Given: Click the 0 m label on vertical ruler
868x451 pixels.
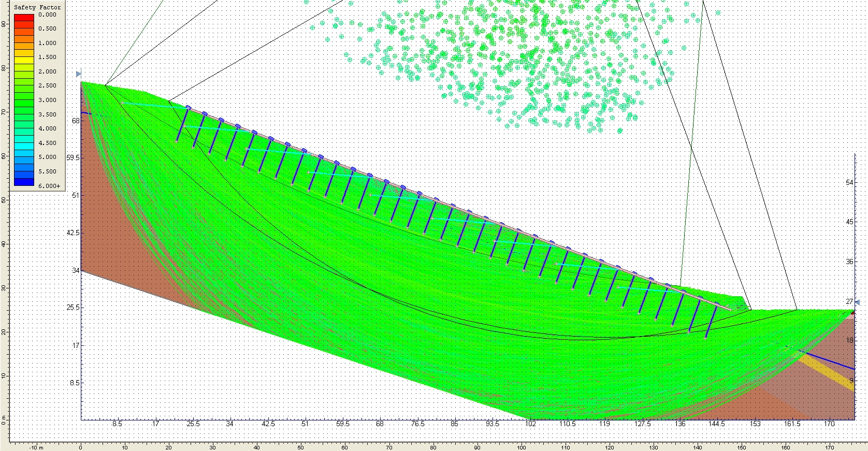Looking at the screenshot, I should click(4, 420).
